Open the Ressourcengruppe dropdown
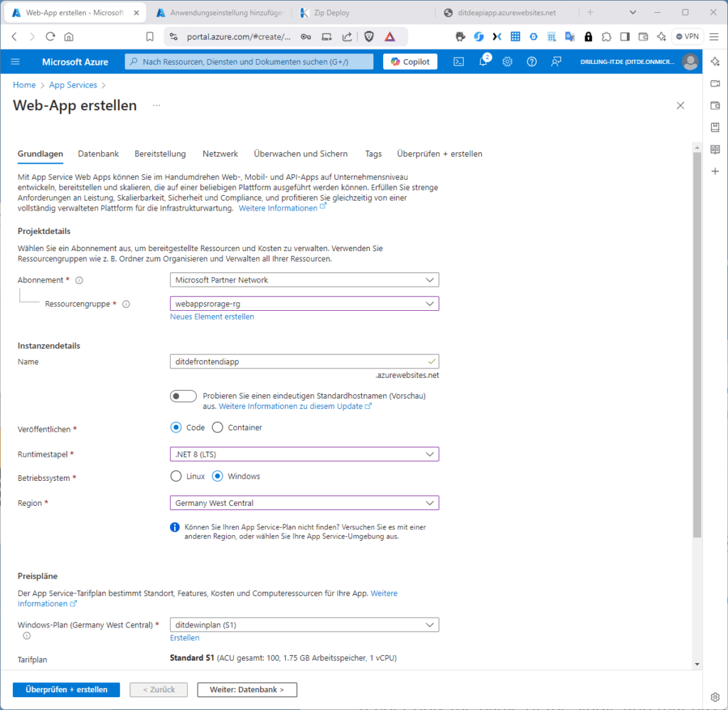Viewport: 728px width, 710px height. click(x=304, y=304)
